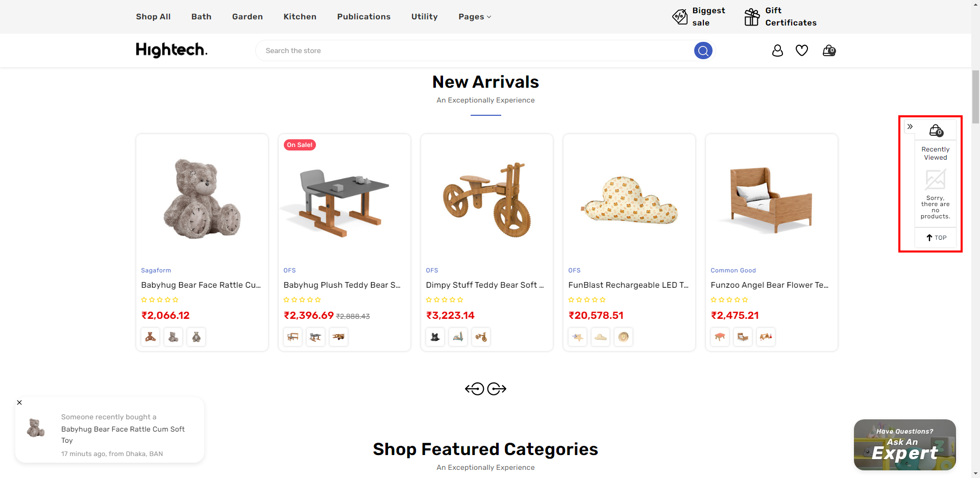The height and width of the screenshot is (478, 980).
Task: Open the wooden balance bike product image
Action: (x=486, y=199)
